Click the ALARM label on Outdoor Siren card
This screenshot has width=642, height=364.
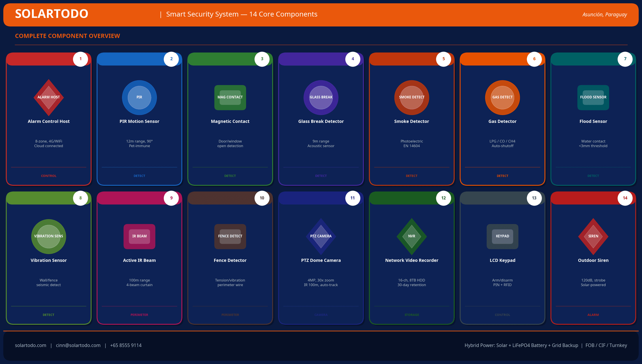click(593, 315)
